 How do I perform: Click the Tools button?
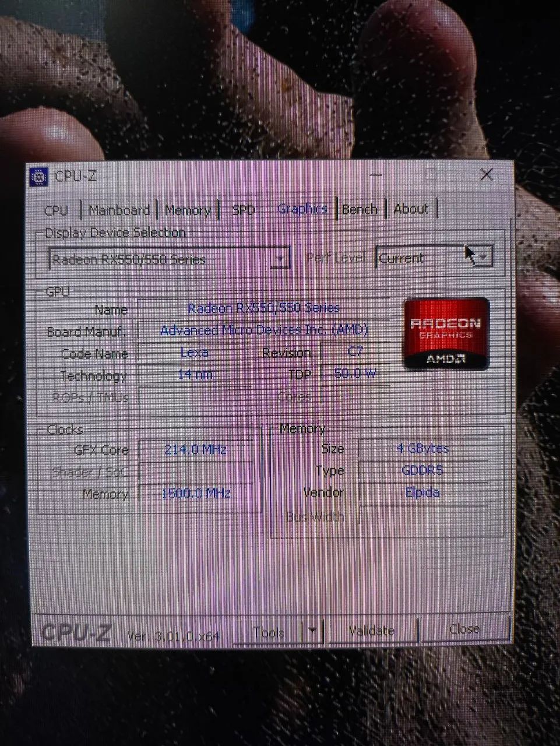(268, 632)
